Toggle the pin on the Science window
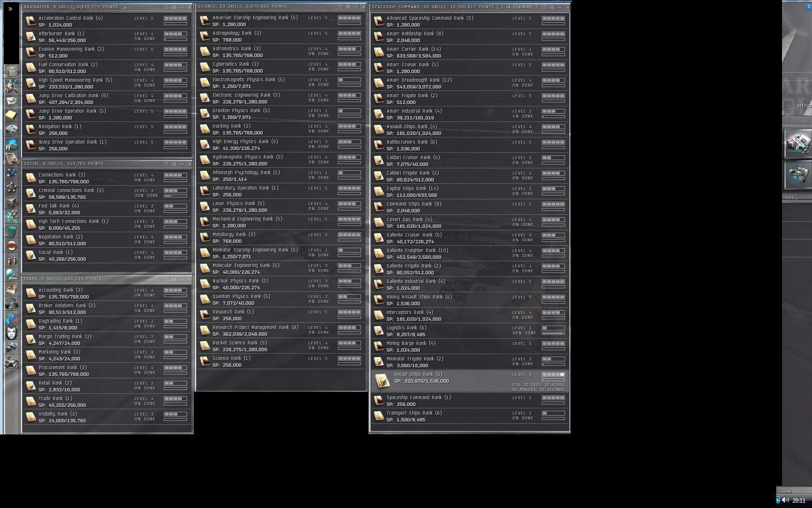The width and height of the screenshot is (812, 508). [x=341, y=6]
